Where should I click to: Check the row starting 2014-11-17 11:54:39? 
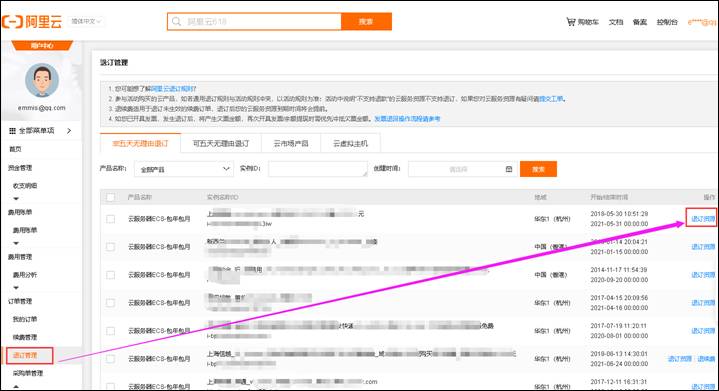tap(111, 275)
